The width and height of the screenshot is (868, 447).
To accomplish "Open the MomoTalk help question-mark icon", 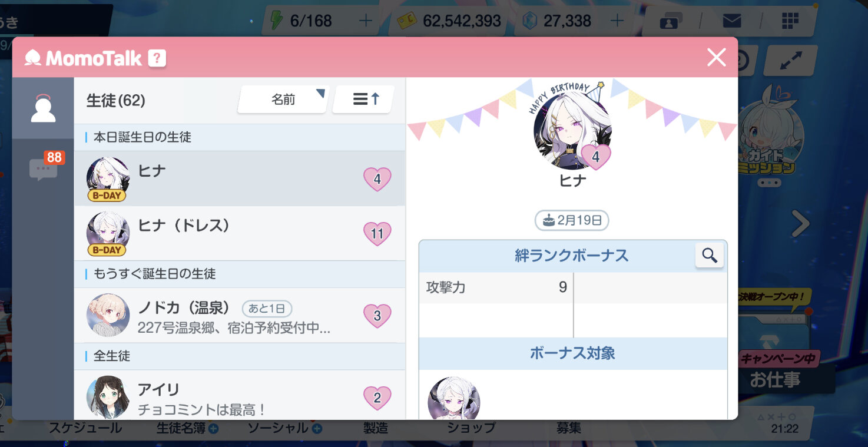I will tap(157, 58).
